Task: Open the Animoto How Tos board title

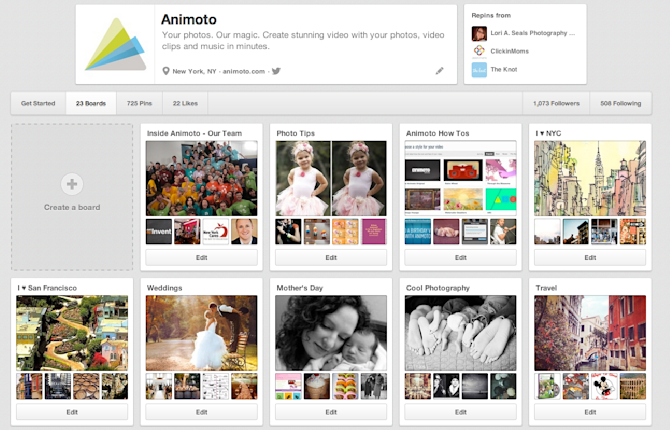Action: [x=438, y=133]
